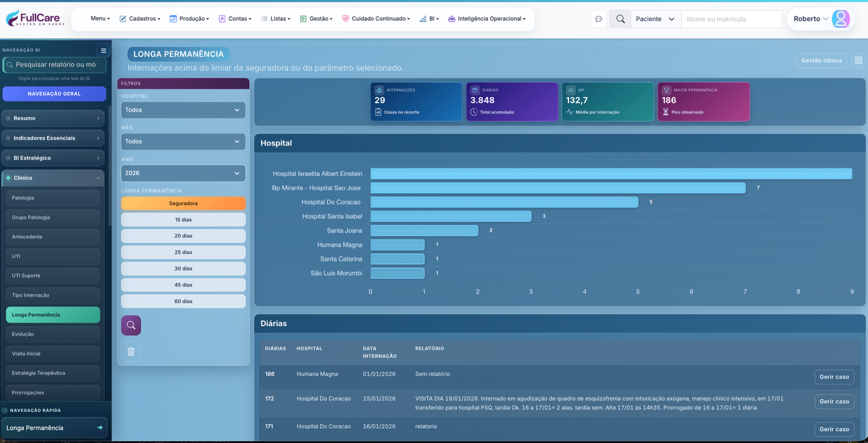868x443 pixels.
Task: Collapse the Clínico navigation section
Action: point(53,178)
